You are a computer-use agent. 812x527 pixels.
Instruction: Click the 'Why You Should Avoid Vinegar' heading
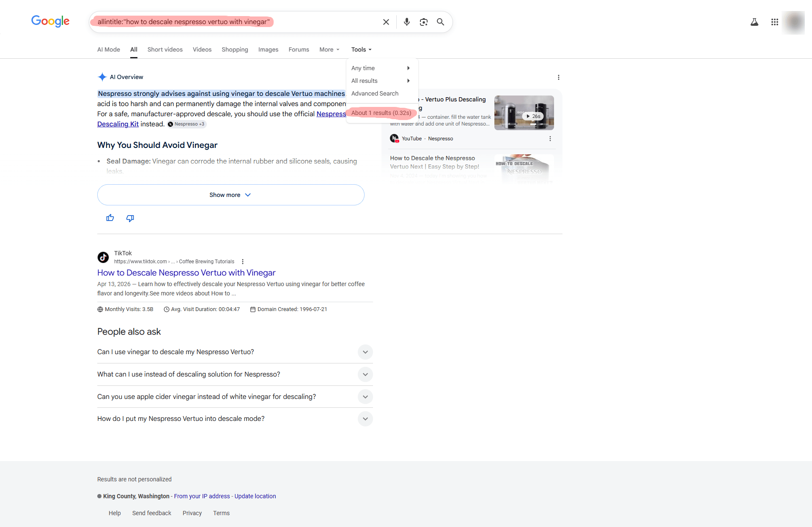pos(157,145)
